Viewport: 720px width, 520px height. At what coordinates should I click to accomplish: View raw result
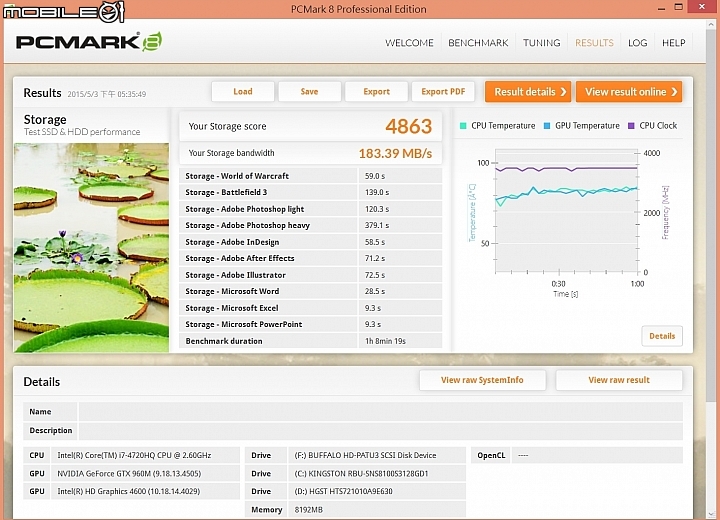(x=619, y=380)
